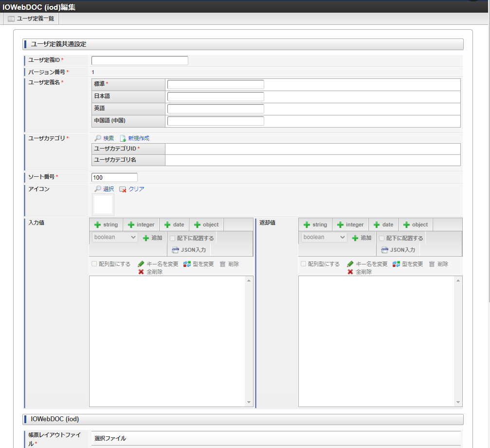The height and width of the screenshot is (448, 490).
Task: Add a date in the 返却値 panel
Action: pos(383,224)
